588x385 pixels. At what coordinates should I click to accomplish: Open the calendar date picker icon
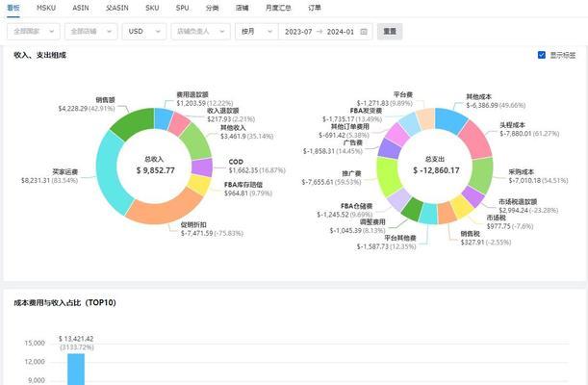[364, 32]
